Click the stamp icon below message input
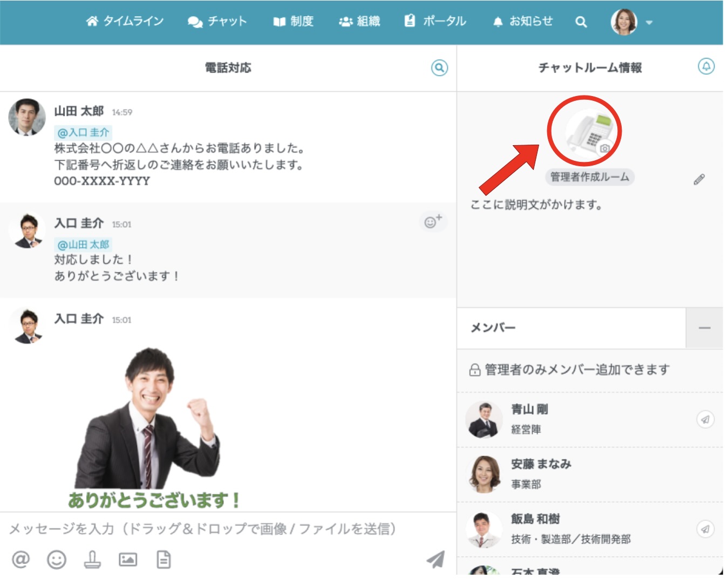 click(92, 560)
